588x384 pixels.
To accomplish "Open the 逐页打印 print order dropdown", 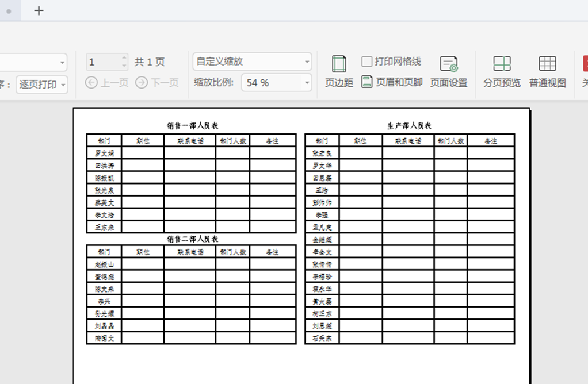I will point(41,85).
